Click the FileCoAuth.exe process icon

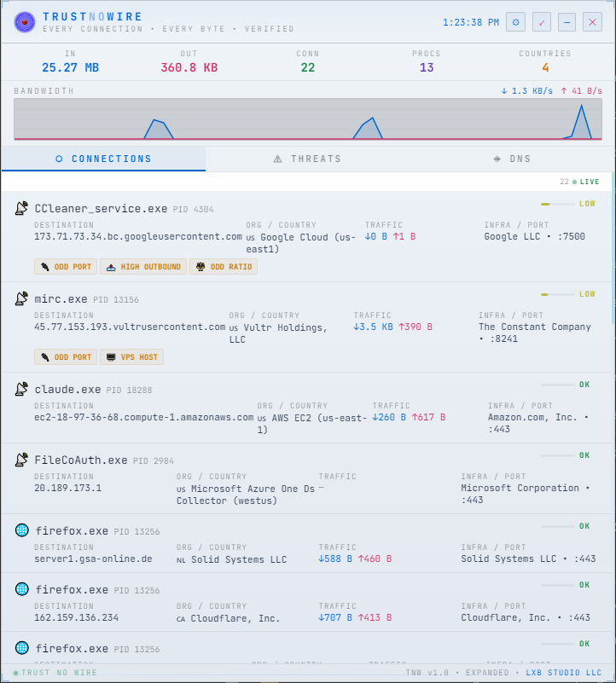(x=22, y=460)
